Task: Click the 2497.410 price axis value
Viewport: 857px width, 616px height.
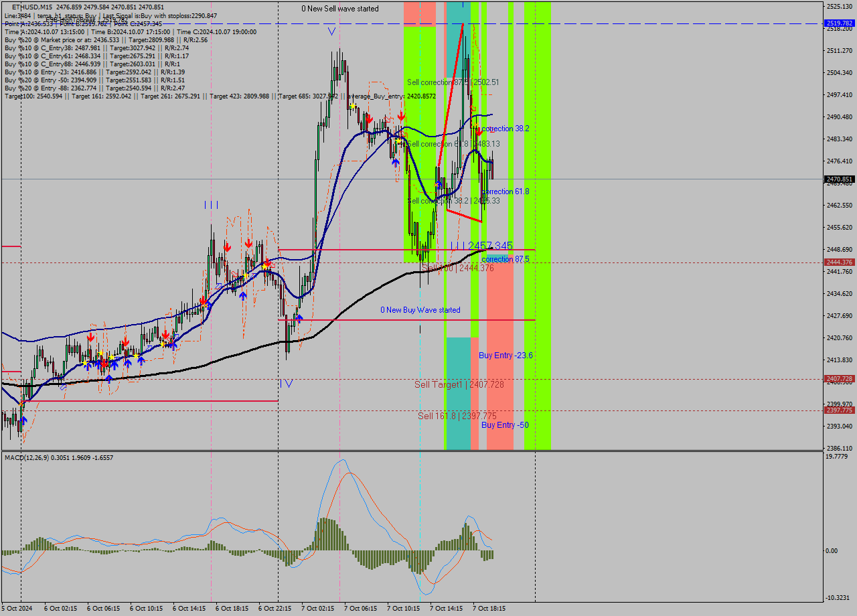Action: click(x=840, y=95)
